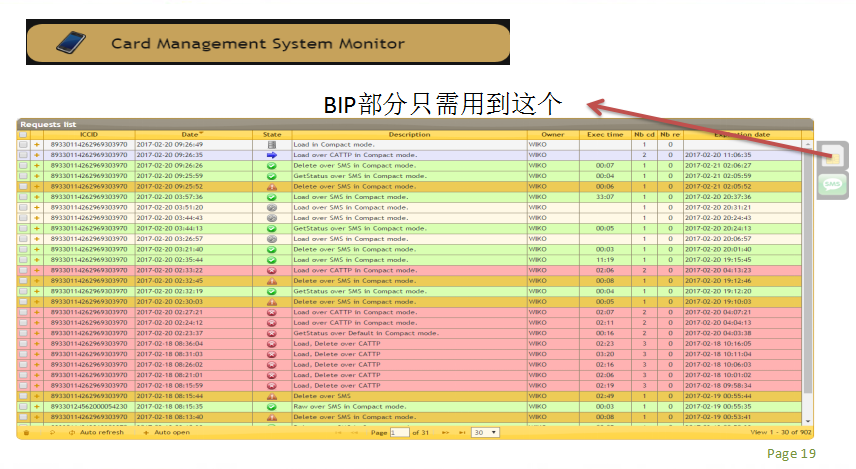Open the rows-per-page dropdown showing 30
This screenshot has width=856, height=469.
[485, 432]
